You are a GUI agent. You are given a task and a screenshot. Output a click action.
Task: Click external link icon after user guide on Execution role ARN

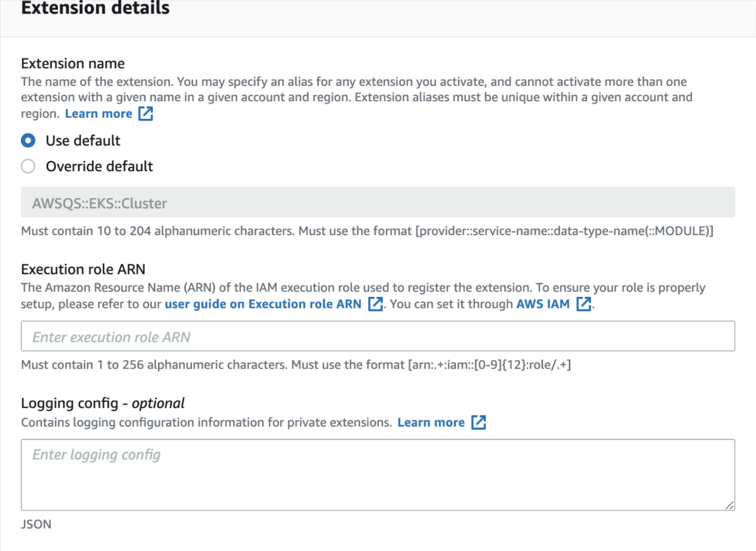376,304
